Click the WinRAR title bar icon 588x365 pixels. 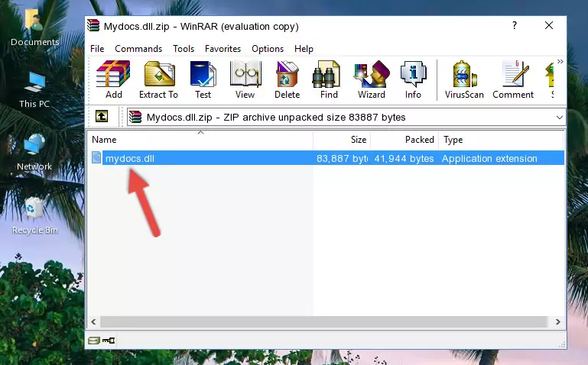(93, 26)
